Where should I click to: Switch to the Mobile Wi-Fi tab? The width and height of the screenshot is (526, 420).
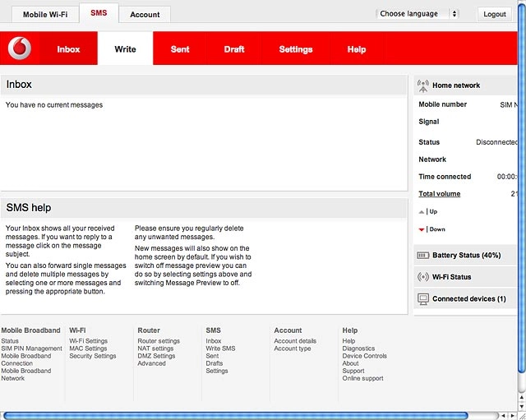click(x=45, y=15)
